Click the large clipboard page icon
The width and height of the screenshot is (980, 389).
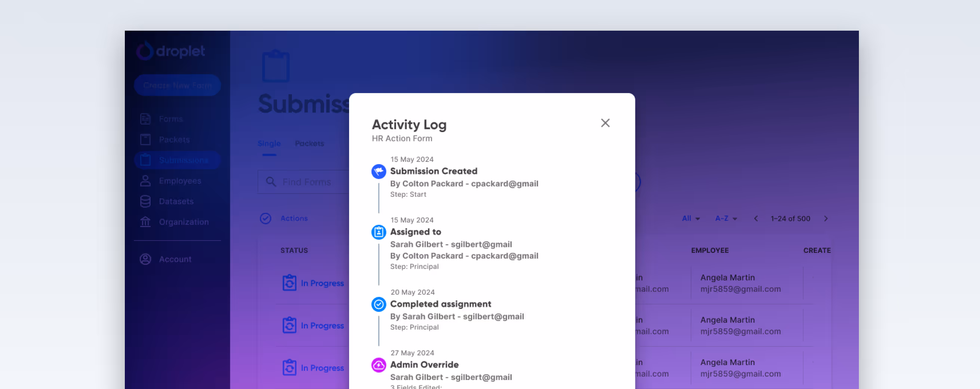[276, 66]
